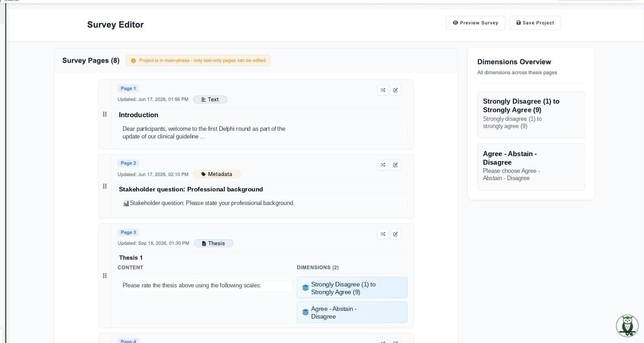Click shuffle icon on Page 4
The image size is (644, 343).
click(x=383, y=341)
